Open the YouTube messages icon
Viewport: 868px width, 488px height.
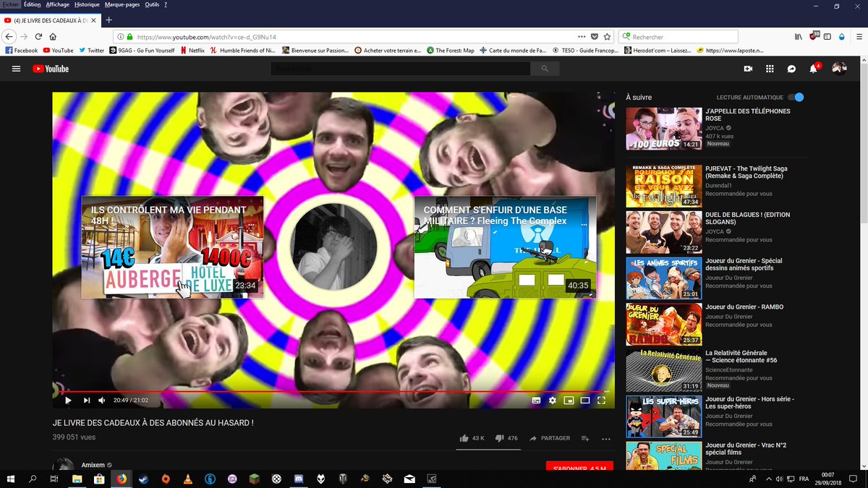click(x=792, y=69)
